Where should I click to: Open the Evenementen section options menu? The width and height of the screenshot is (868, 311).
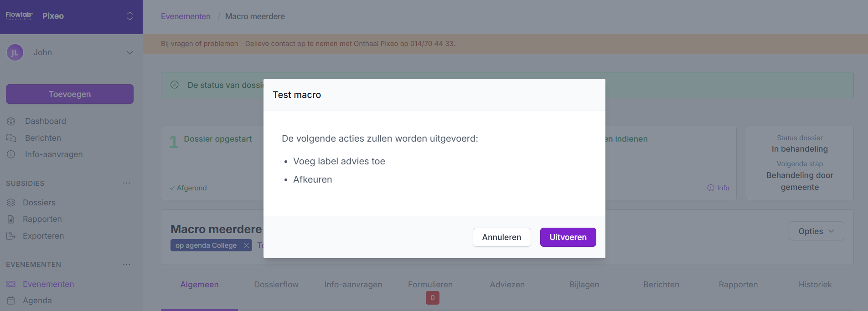(x=127, y=265)
